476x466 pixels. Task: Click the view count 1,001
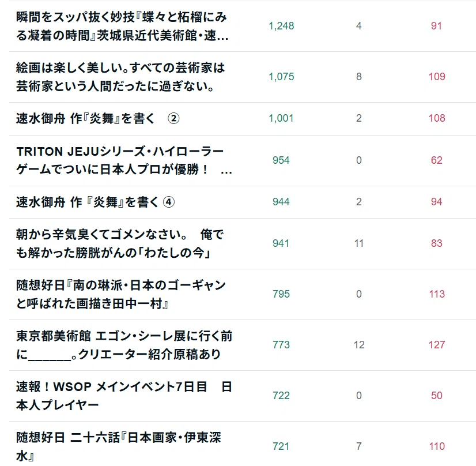tap(281, 118)
